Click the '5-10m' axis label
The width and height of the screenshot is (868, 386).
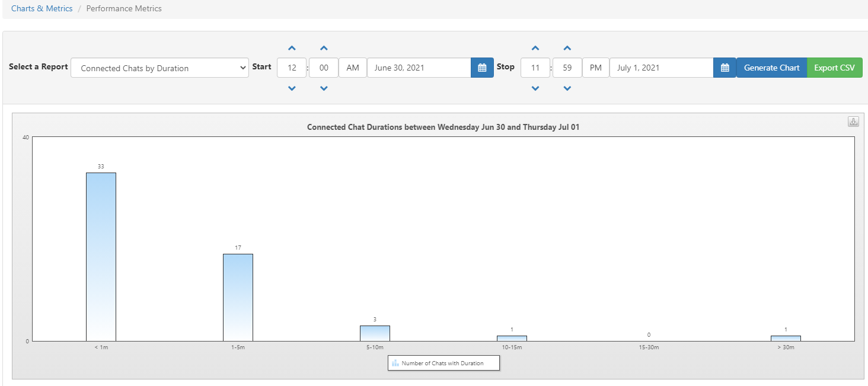tap(375, 347)
